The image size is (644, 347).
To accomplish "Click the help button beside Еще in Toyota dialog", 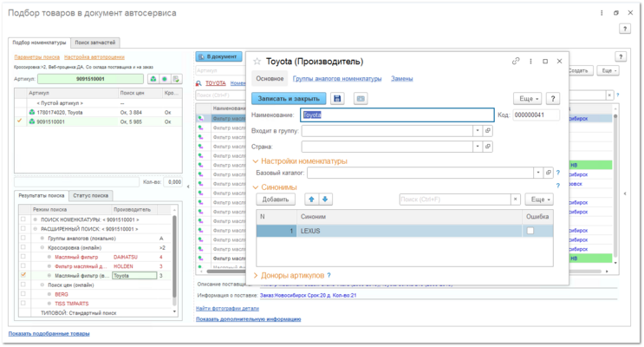I will (x=553, y=99).
